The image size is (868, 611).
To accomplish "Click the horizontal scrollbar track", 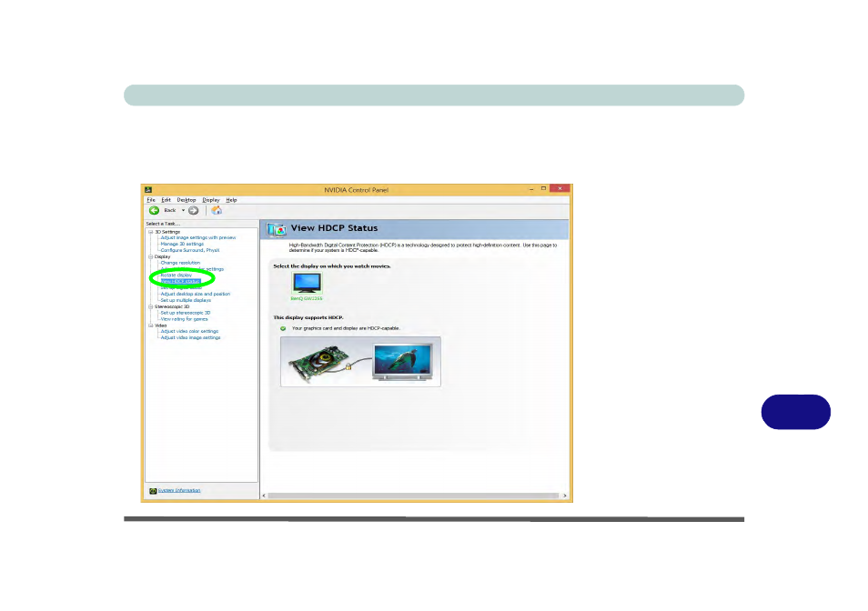I will pyautogui.click(x=413, y=496).
